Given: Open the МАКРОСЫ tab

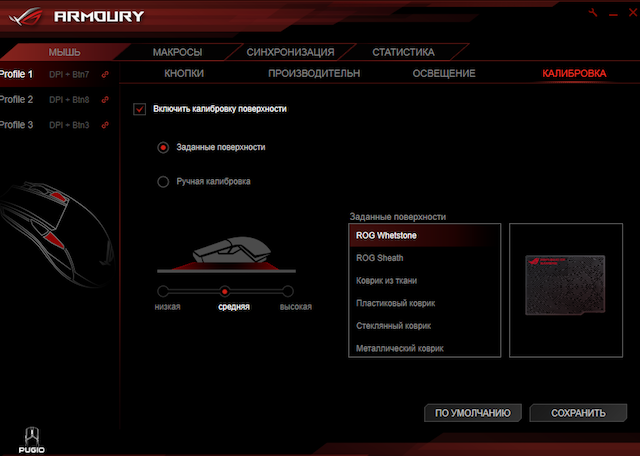Looking at the screenshot, I should (178, 52).
